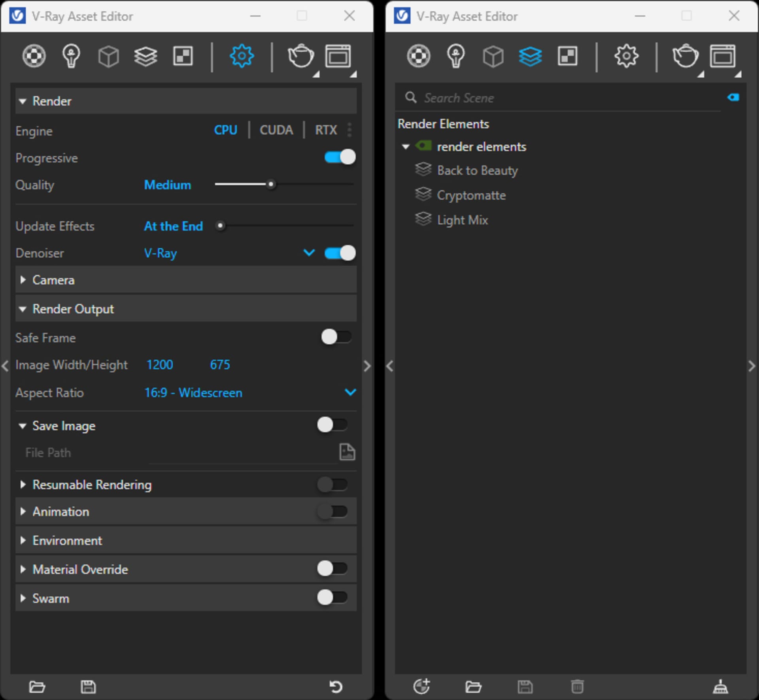The image size is (759, 700).
Task: Select Back to Beauty render element
Action: [x=477, y=170]
